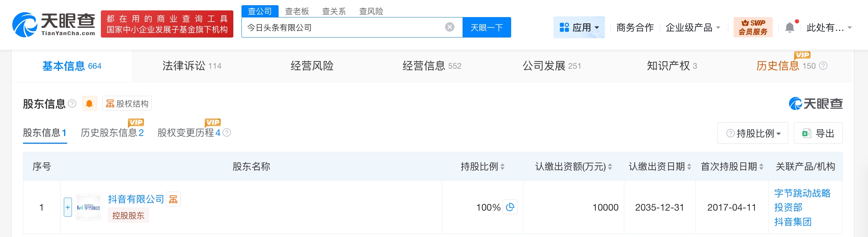The height and width of the screenshot is (237, 868).
Task: Sort by 认缴出资额 column
Action: click(x=610, y=167)
